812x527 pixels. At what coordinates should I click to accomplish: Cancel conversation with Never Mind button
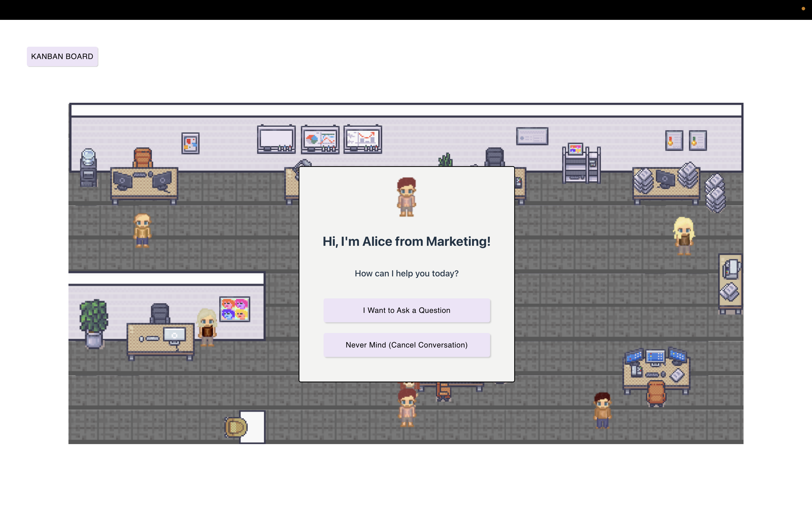point(406,345)
